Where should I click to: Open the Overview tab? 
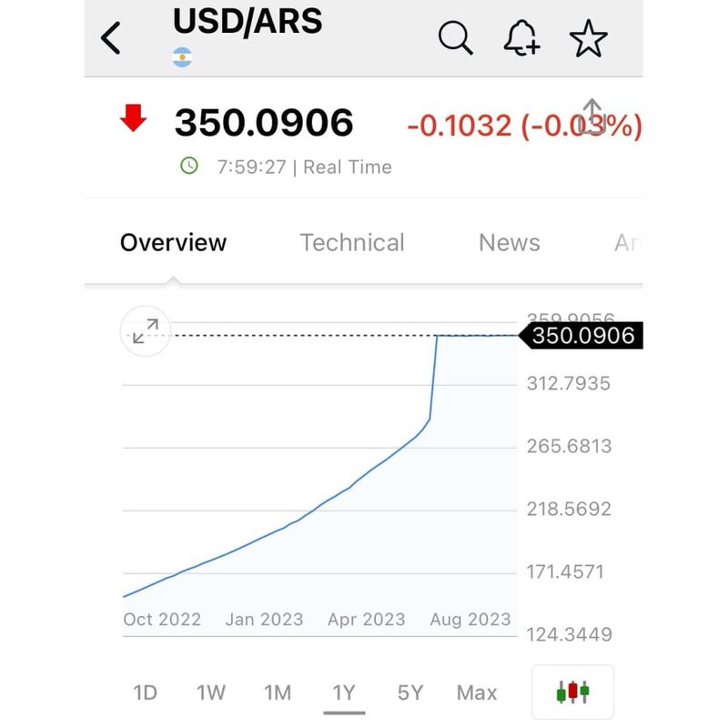click(x=173, y=243)
